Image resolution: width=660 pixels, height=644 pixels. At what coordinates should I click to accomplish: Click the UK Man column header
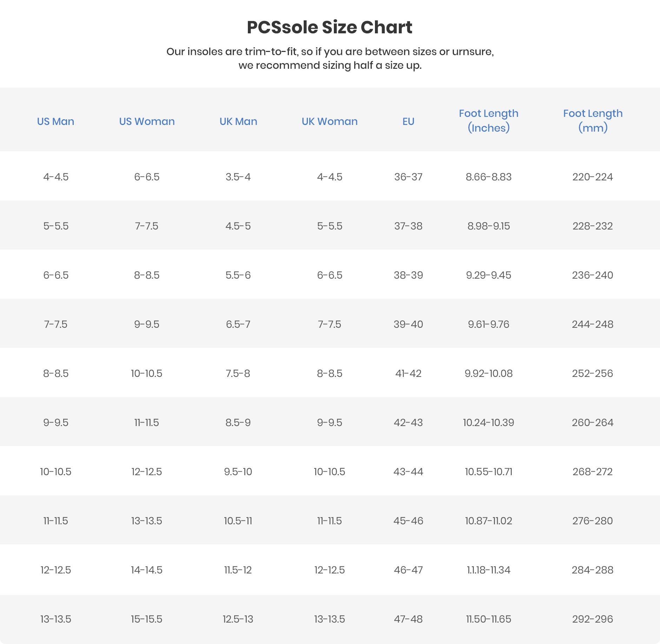(x=238, y=121)
